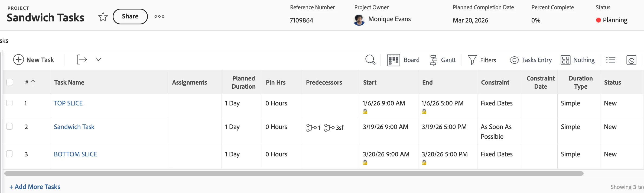Click the horizontal scrollbar under the task list
The image size is (644, 193).
294,173
